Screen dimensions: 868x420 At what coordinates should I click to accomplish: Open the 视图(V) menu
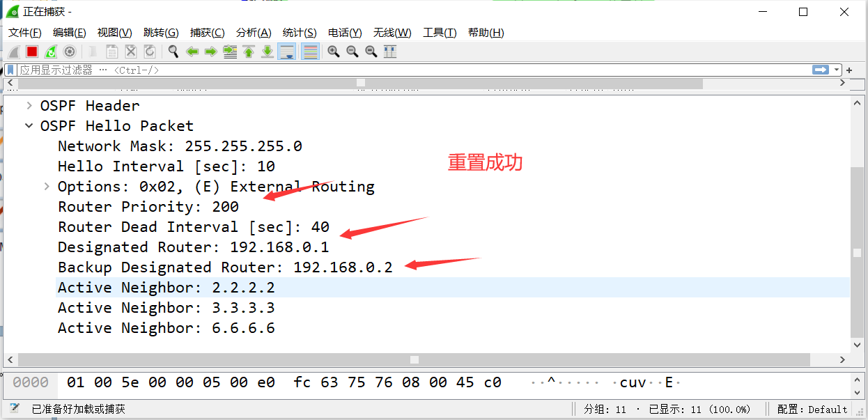[x=115, y=33]
